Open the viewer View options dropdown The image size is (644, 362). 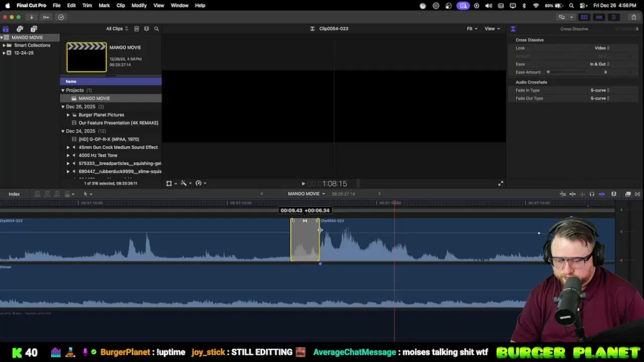pos(492,29)
